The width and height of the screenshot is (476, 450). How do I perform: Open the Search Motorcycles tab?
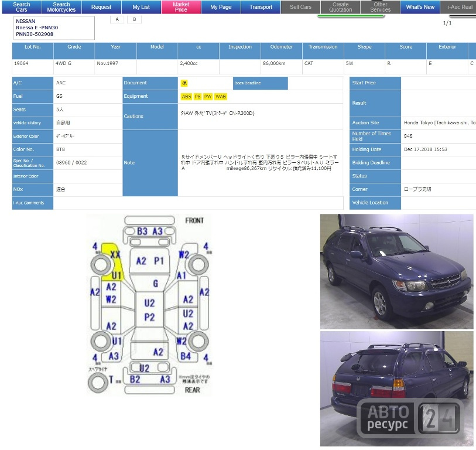61,7
